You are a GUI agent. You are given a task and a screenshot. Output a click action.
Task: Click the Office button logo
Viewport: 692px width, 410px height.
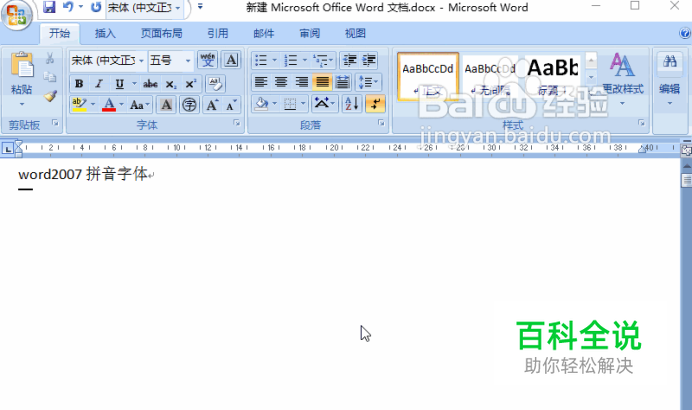[17, 15]
